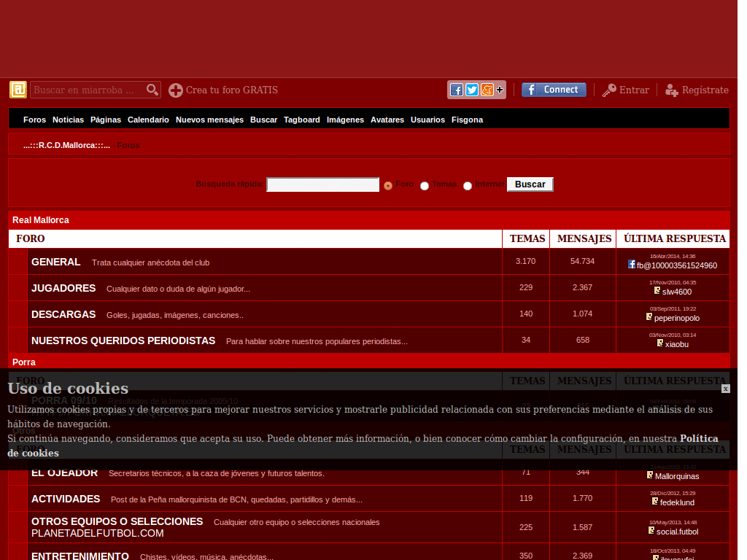The width and height of the screenshot is (747, 560).
Task: Click the 54.734 messages count for GENERAL
Action: pyautogui.click(x=582, y=261)
